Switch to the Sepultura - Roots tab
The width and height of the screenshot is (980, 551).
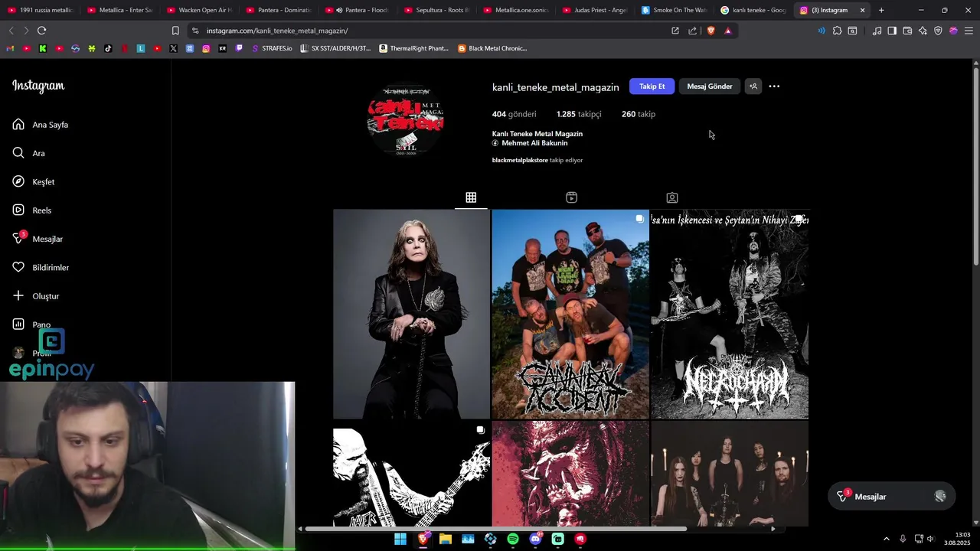click(436, 10)
